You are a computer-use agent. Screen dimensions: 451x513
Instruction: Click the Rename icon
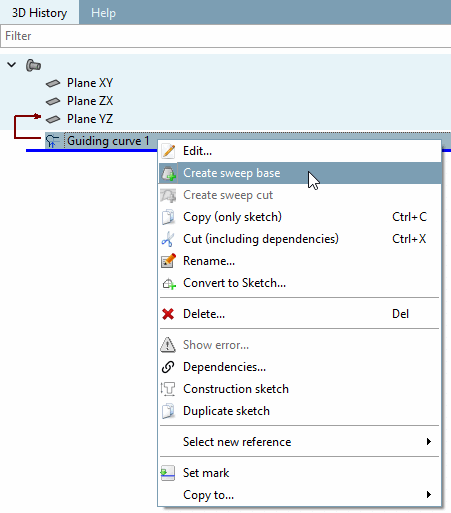(x=168, y=261)
